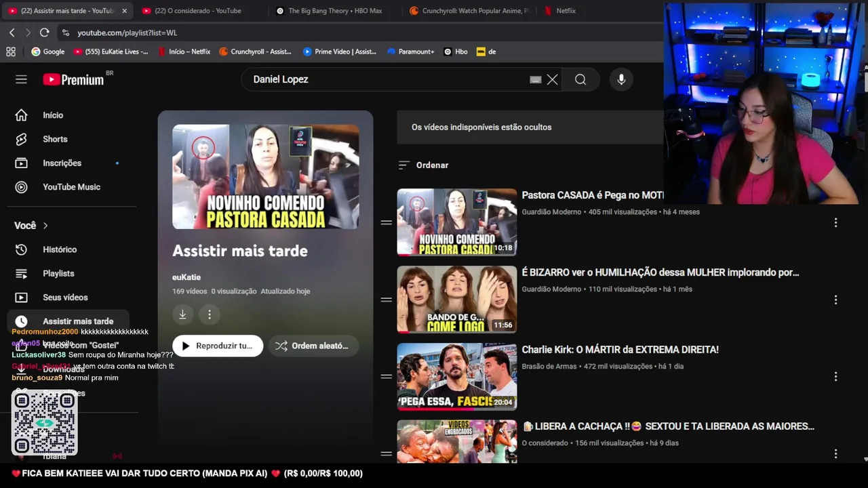Image resolution: width=868 pixels, height=488 pixels.
Task: Click the address bar URL youtube.com/playlist
Action: [x=127, y=33]
